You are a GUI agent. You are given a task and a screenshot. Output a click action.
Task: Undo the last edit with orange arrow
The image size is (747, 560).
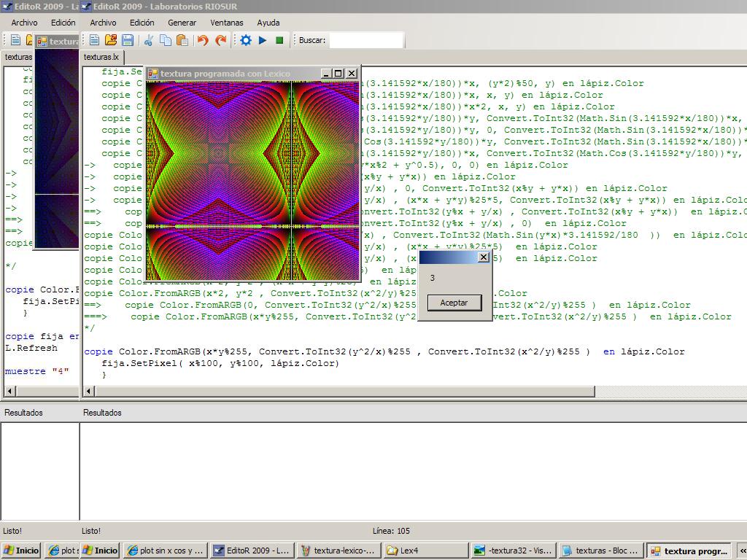pos(203,40)
